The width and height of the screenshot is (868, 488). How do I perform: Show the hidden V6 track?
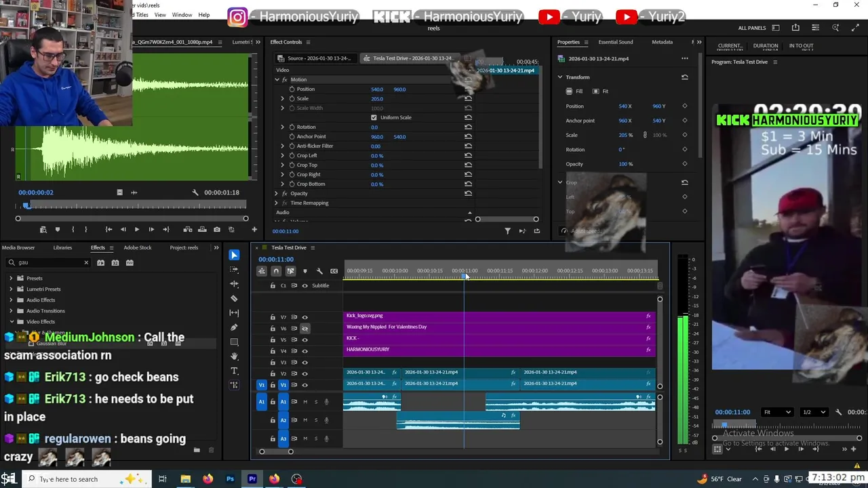[304, 329]
